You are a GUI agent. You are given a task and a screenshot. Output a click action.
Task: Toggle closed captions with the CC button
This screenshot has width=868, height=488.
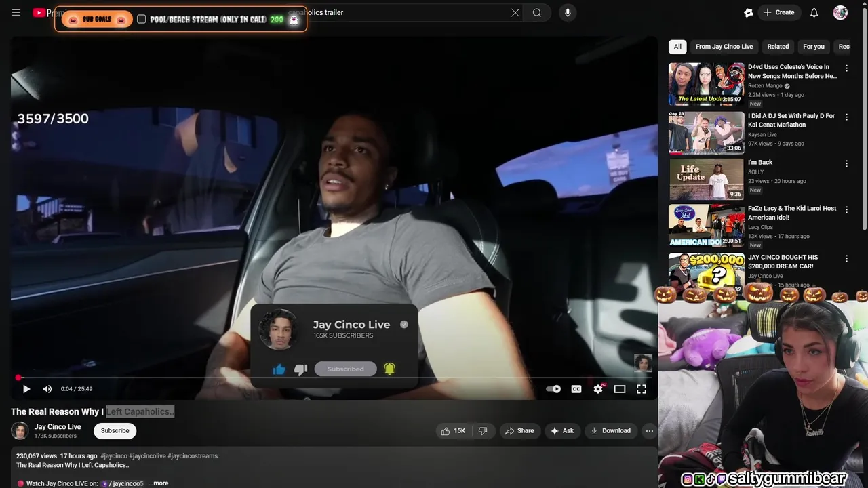click(576, 389)
